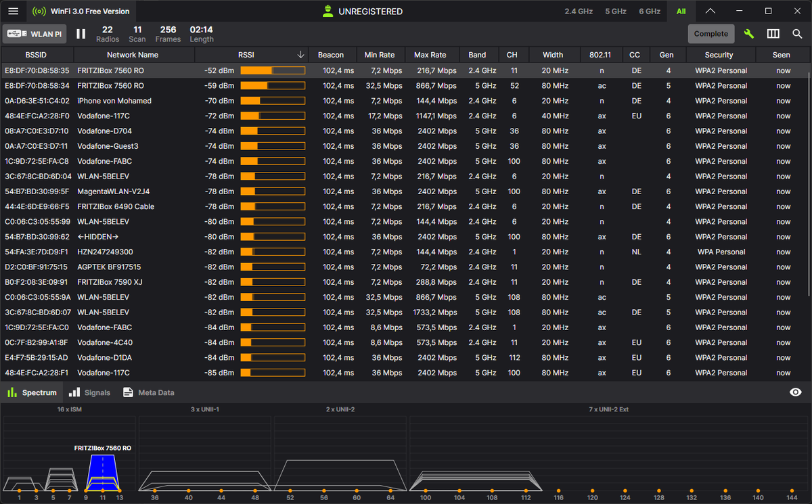
Task: Sort by the Beacon column header
Action: click(x=331, y=55)
